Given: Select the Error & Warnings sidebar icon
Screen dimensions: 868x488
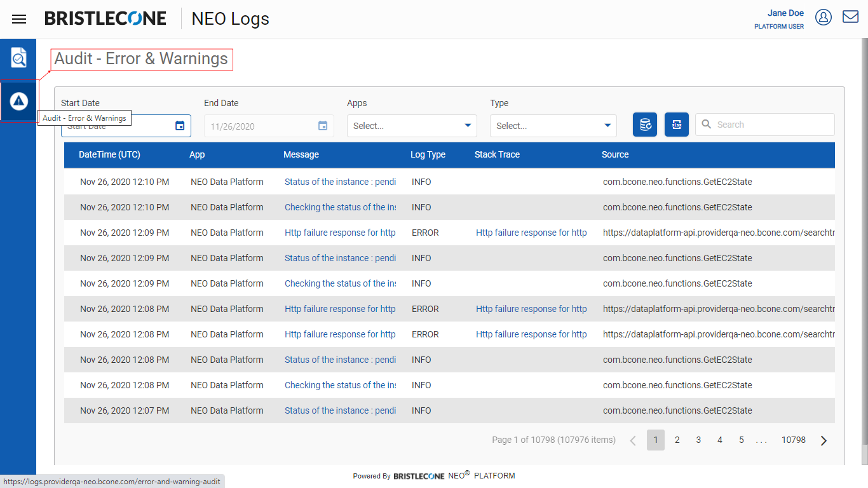Looking at the screenshot, I should coord(18,101).
